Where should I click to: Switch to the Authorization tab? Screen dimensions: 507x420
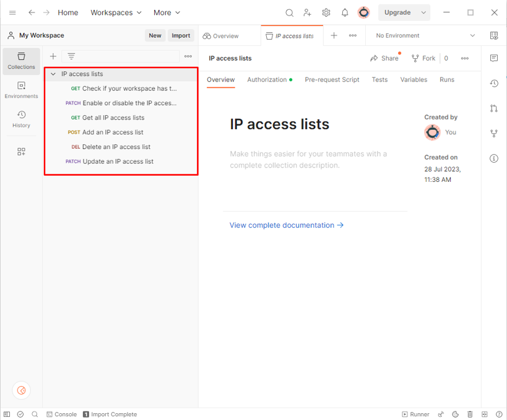coord(267,80)
